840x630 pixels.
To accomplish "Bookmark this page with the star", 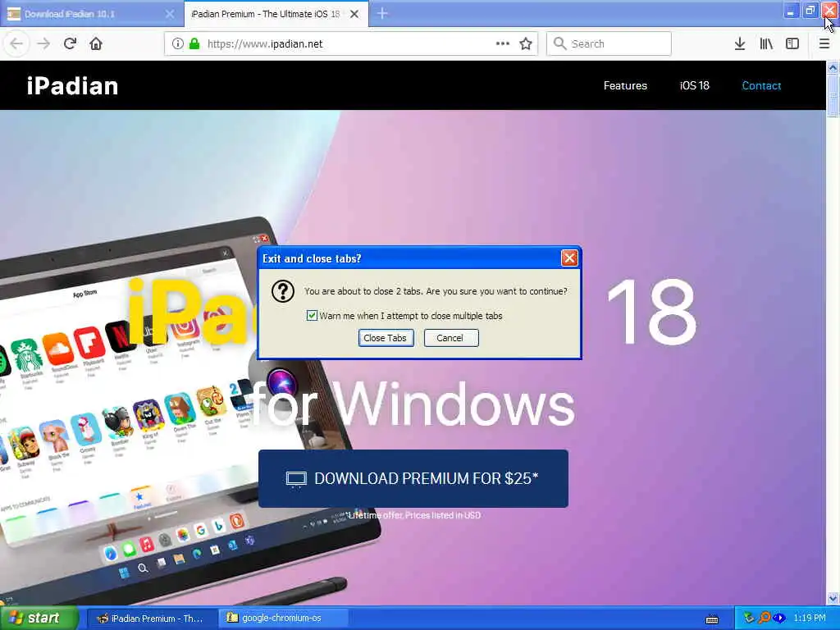I will click(x=526, y=43).
